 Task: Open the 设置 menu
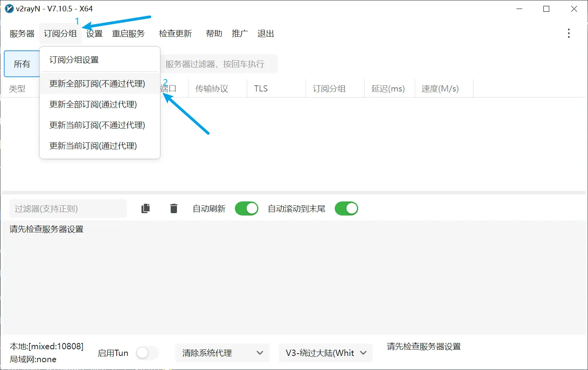tap(94, 34)
